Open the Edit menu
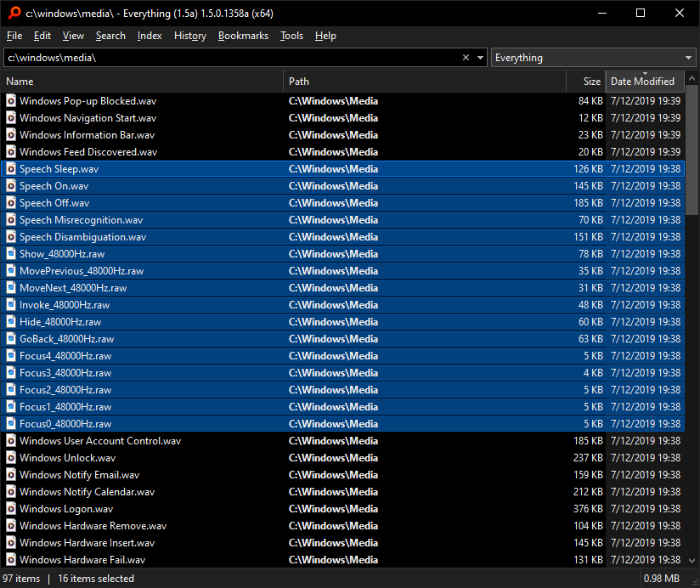The height and width of the screenshot is (588, 700). 42,36
